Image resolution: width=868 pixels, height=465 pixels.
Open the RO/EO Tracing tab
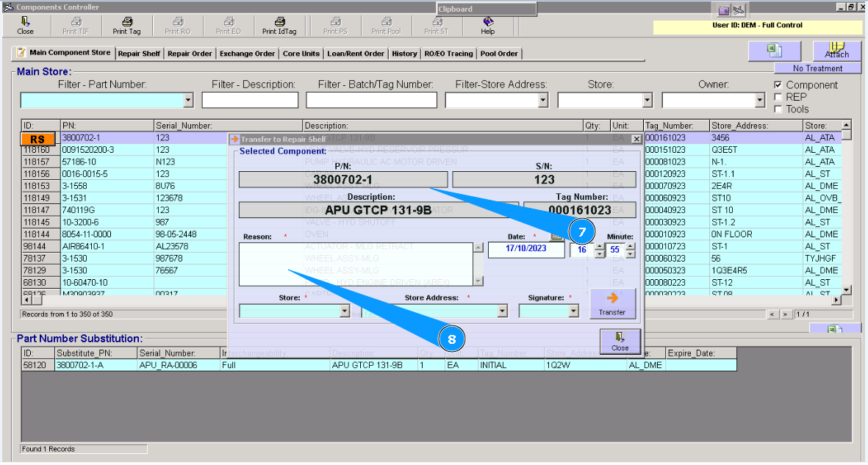[448, 54]
